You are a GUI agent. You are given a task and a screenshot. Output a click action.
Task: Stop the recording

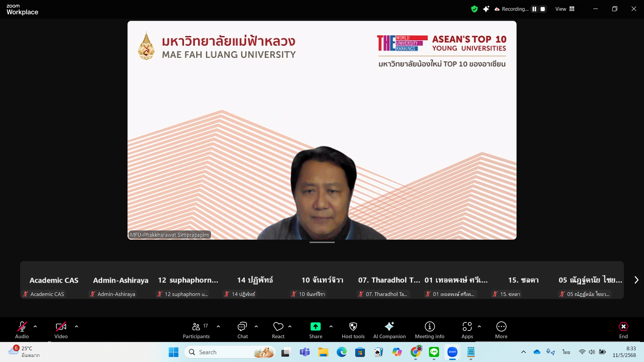(x=543, y=9)
